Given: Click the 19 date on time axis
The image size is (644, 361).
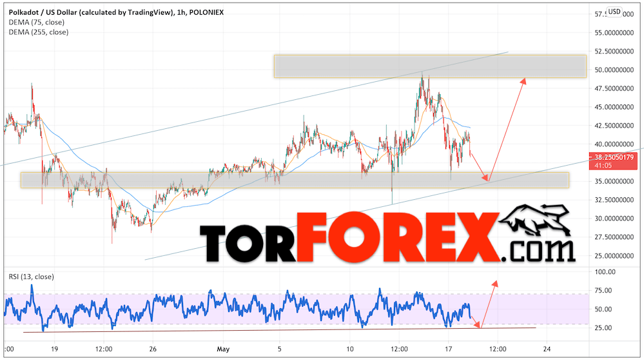Looking at the screenshot, I should coord(54,349).
